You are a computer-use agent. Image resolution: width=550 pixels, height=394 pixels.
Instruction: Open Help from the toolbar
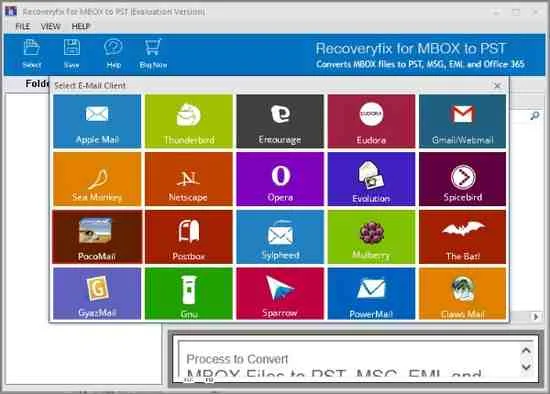tap(113, 54)
